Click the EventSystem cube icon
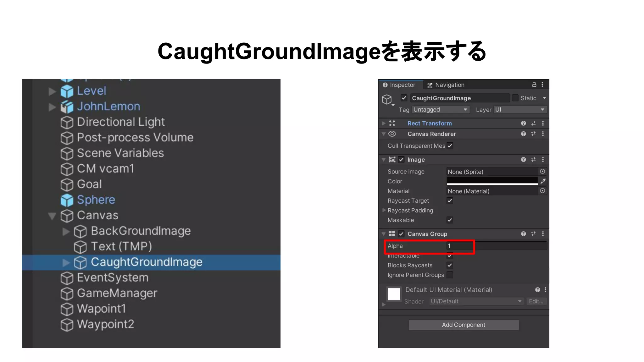Image resolution: width=644 pixels, height=362 pixels. (67, 278)
